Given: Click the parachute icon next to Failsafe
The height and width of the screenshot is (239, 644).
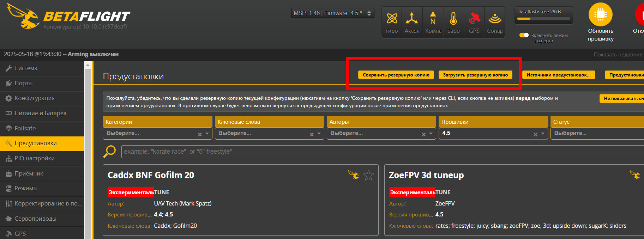Looking at the screenshot, I should (x=9, y=128).
